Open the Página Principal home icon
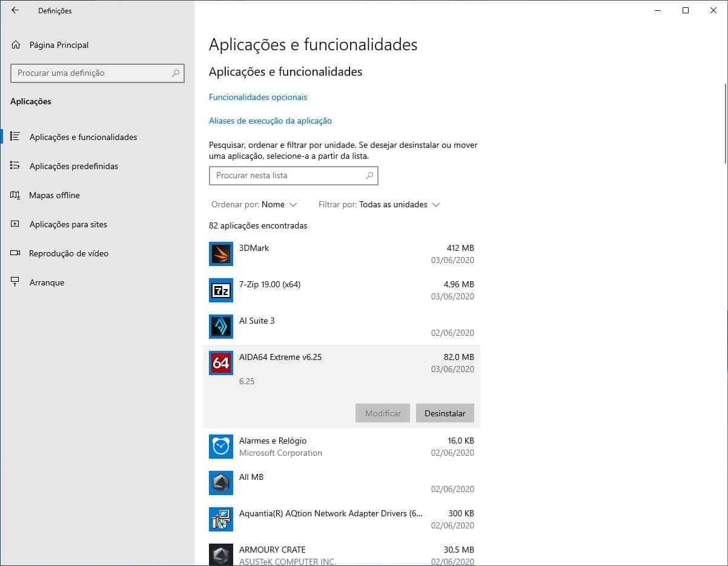 16,45
